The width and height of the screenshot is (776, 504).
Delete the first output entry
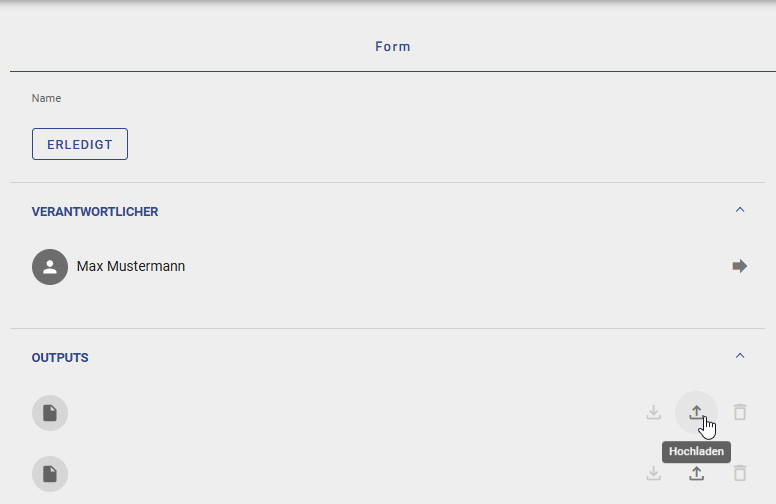coord(740,412)
